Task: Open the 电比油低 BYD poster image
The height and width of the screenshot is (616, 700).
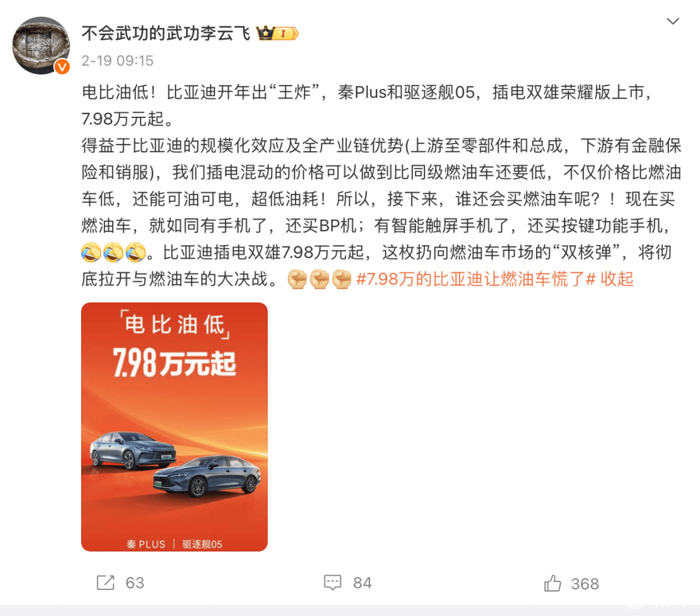Action: 174,427
